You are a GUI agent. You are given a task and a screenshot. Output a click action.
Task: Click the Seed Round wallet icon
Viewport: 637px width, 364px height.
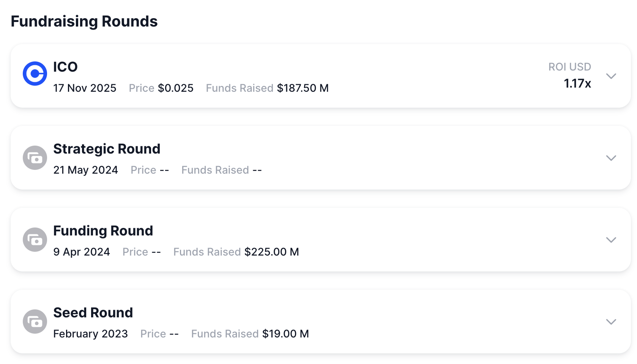click(35, 322)
